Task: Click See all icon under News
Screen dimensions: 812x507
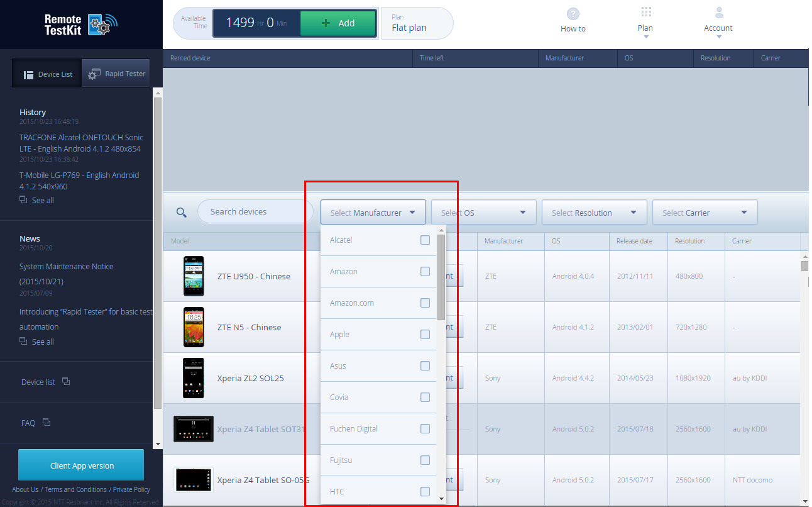Action: tap(23, 342)
